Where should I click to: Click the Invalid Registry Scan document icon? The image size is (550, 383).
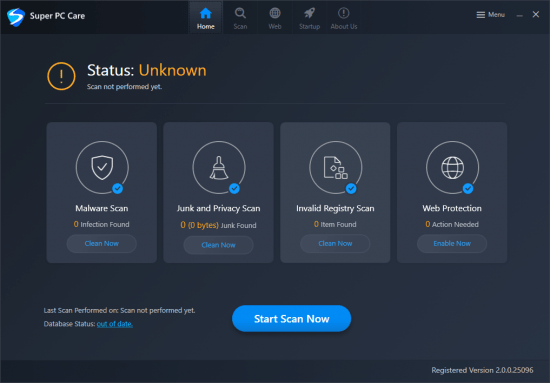click(335, 168)
